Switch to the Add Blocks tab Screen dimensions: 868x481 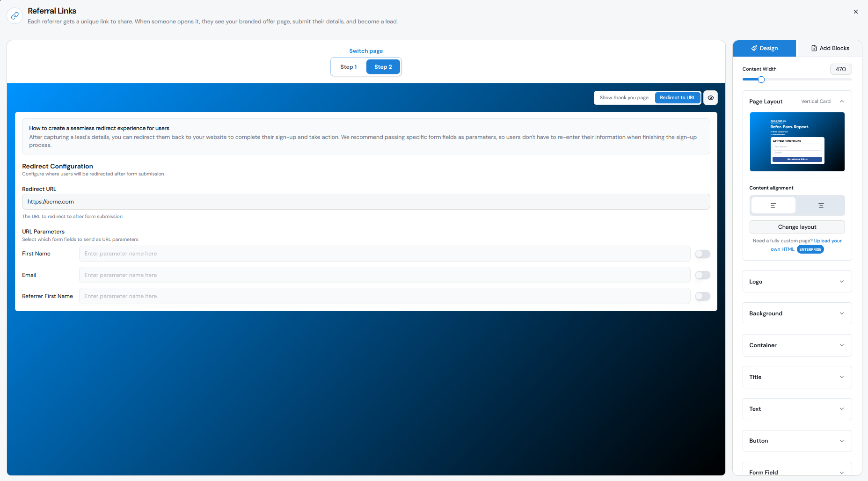(x=830, y=48)
